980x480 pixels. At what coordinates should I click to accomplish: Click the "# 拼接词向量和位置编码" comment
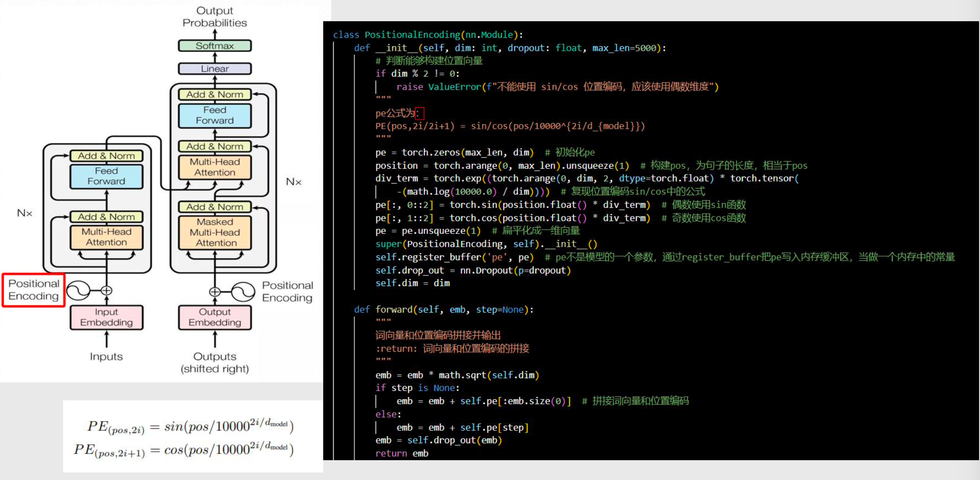(x=635, y=401)
